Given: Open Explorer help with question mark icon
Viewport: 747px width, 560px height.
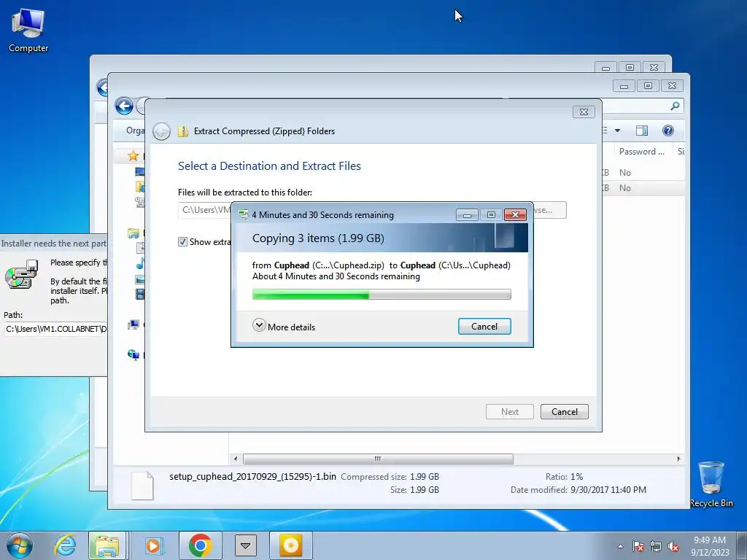Looking at the screenshot, I should 668,131.
